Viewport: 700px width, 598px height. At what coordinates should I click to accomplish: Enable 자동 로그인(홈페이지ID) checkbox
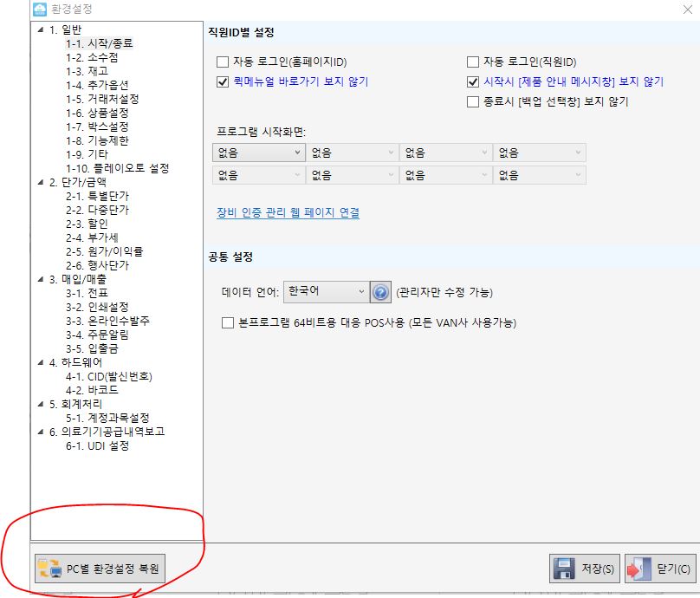223,62
